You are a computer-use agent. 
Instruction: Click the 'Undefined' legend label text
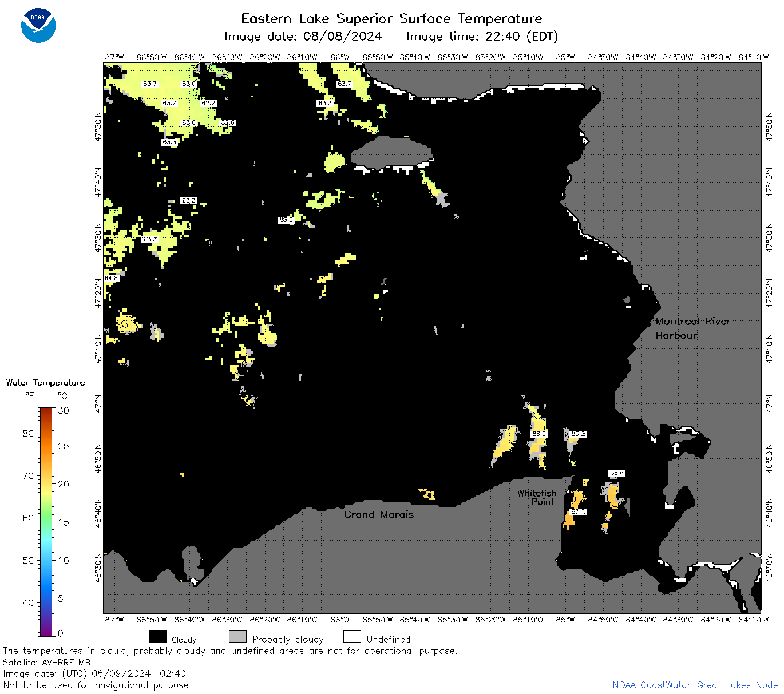[x=389, y=639]
